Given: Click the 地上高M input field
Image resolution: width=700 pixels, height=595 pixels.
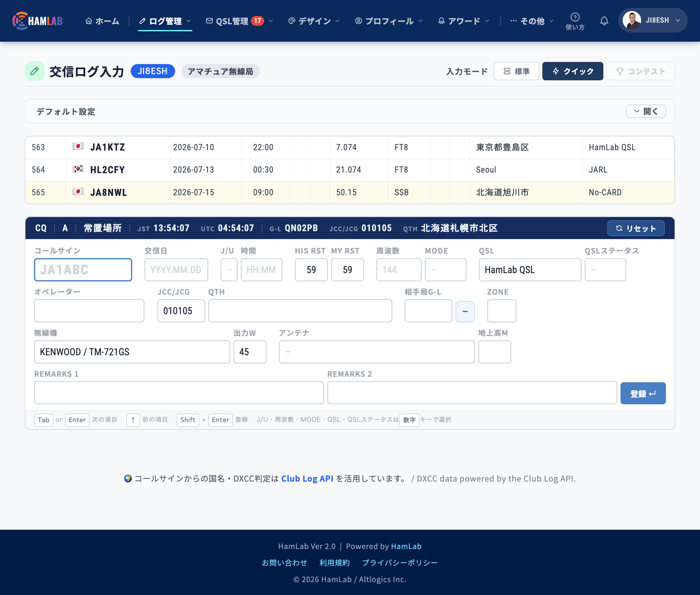Looking at the screenshot, I should (494, 352).
